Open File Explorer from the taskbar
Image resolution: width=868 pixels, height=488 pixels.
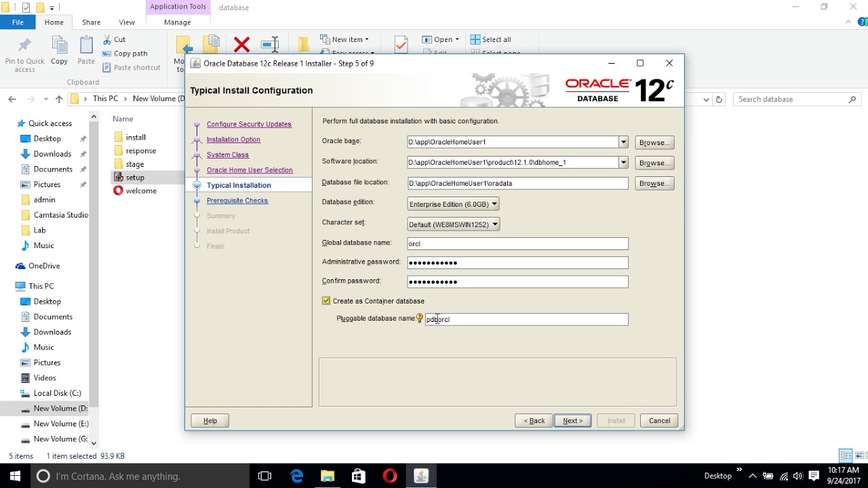click(328, 476)
